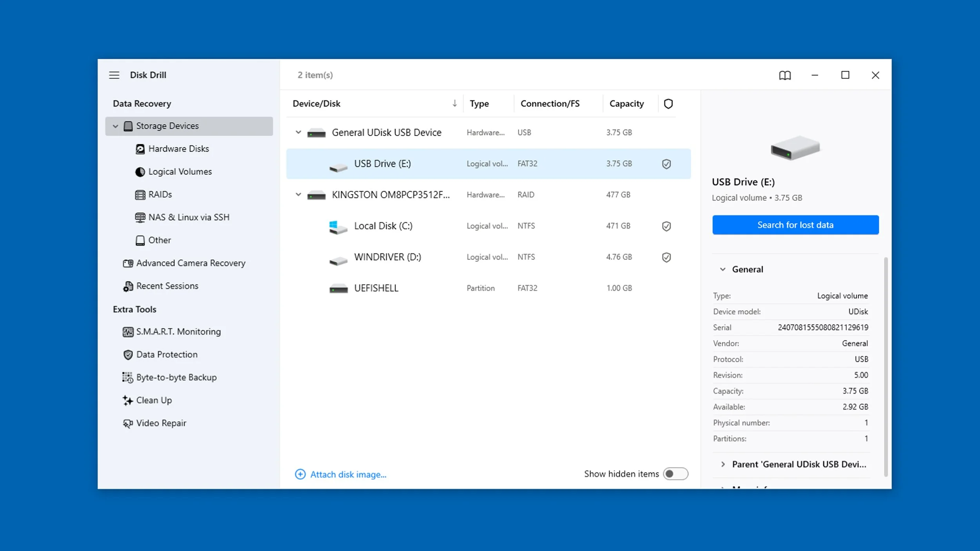Image resolution: width=980 pixels, height=551 pixels.
Task: Open Logical Volumes in sidebar
Action: coord(180,172)
